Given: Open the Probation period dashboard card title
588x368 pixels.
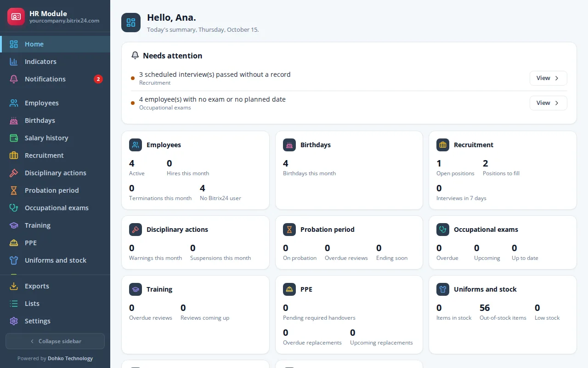Looking at the screenshot, I should [327, 230].
